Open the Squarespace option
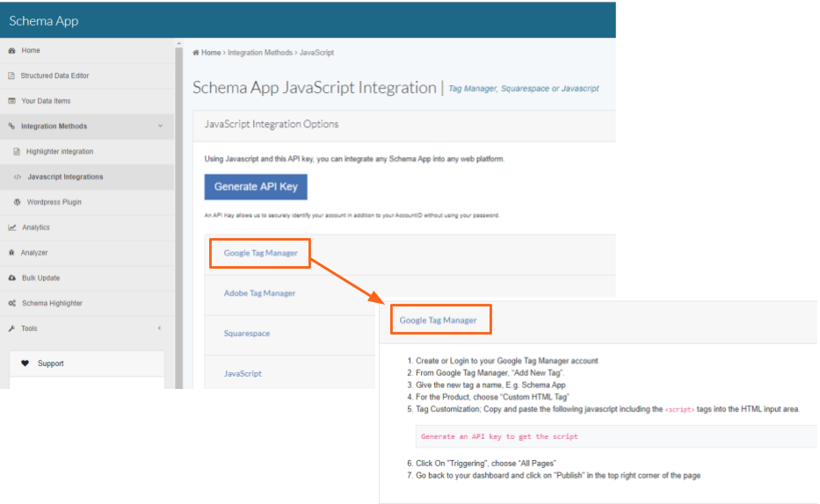This screenshot has width=820, height=504. click(x=247, y=333)
